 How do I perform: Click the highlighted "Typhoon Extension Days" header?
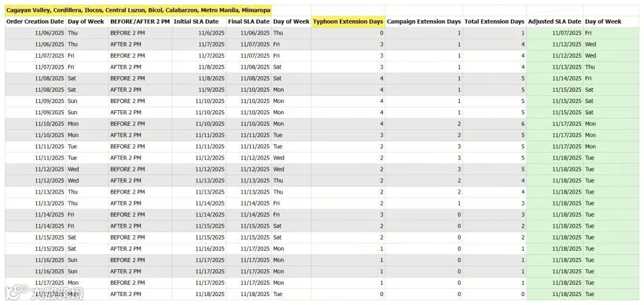[x=348, y=21]
